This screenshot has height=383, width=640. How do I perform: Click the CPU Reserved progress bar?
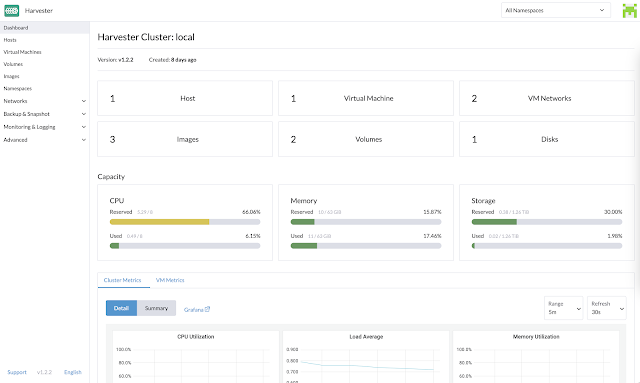(185, 222)
